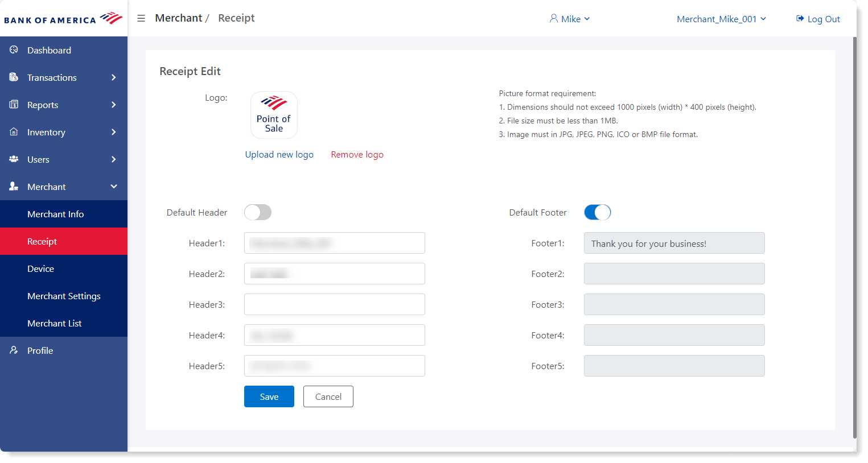Click the Users group icon
The image size is (868, 463).
pos(14,159)
